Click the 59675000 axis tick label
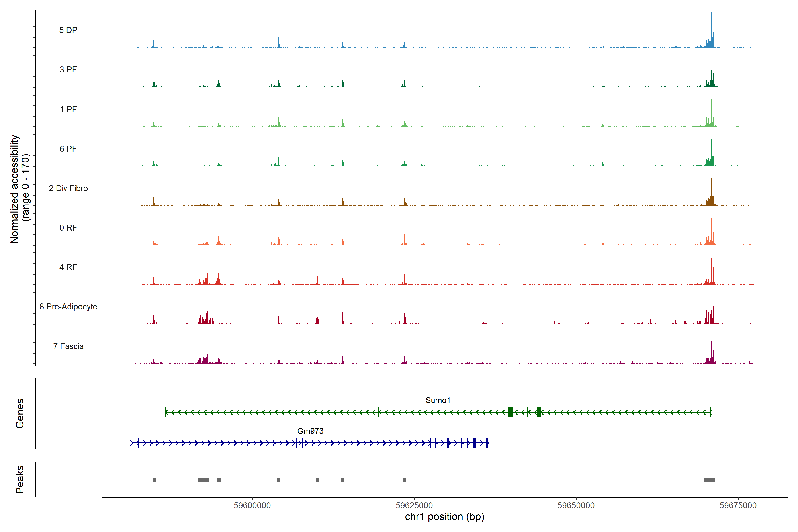The image size is (798, 532). [738, 506]
